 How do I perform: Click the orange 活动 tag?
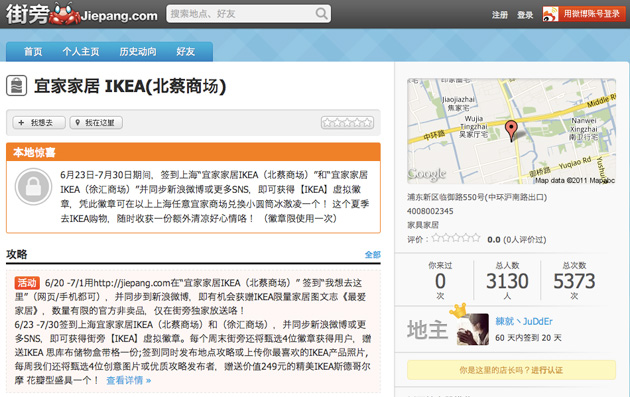[x=27, y=283]
